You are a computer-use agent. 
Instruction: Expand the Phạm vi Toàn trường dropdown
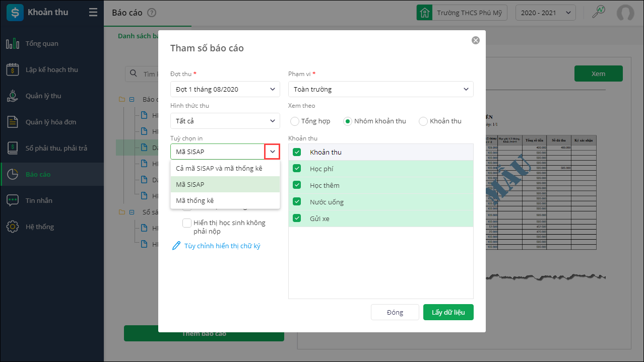[380, 90]
